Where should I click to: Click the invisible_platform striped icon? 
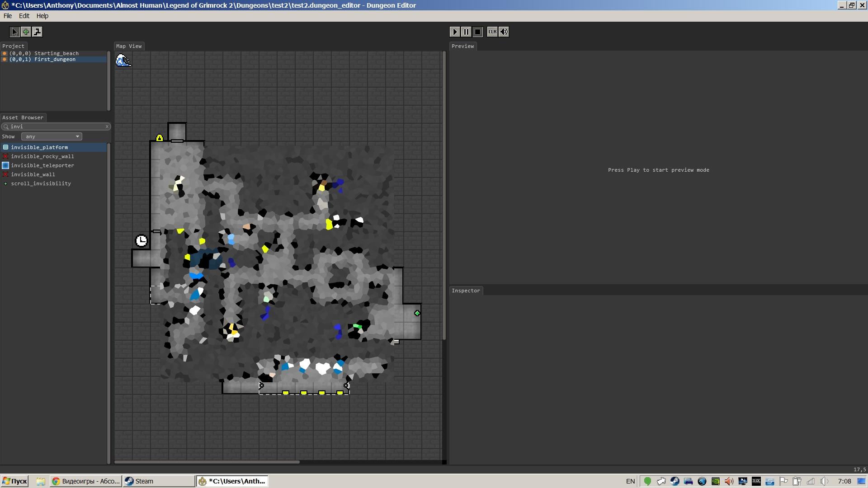[x=5, y=147]
